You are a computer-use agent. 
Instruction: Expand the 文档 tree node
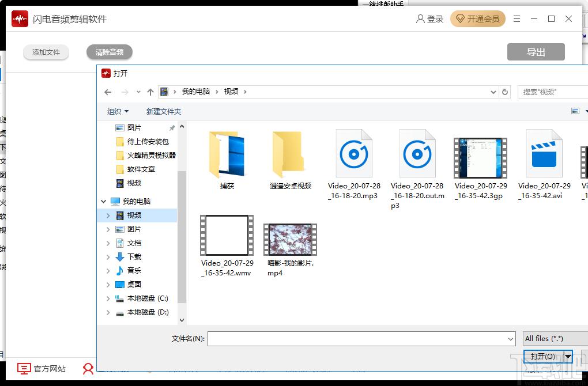click(108, 243)
